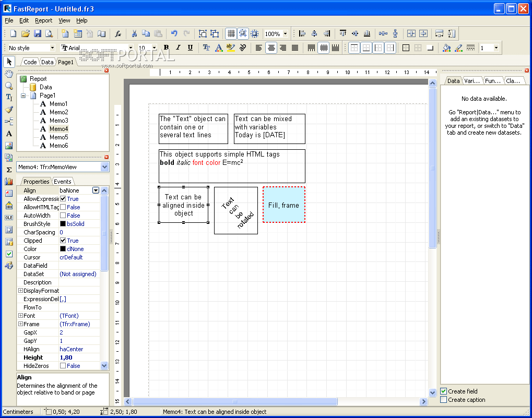
Task: Check Create caption option
Action: tap(443, 399)
